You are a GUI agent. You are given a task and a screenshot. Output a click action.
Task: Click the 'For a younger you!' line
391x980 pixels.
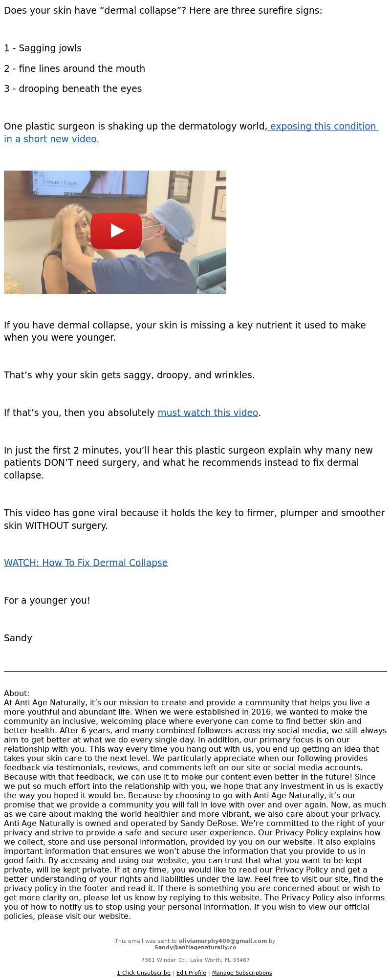click(47, 600)
